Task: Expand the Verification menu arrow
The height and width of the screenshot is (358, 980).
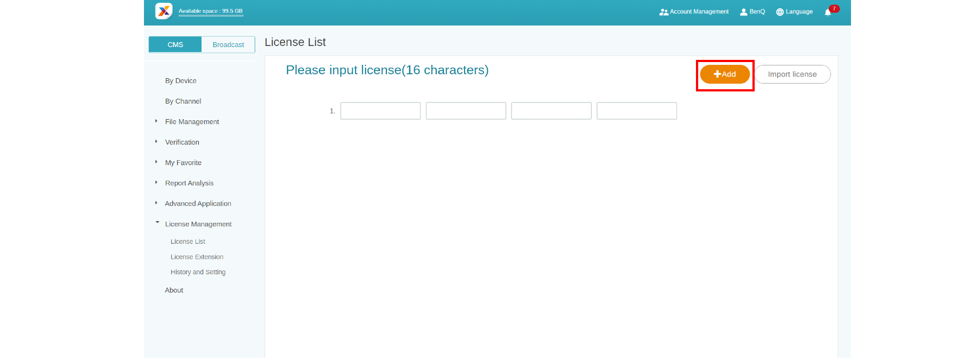Action: (x=157, y=141)
